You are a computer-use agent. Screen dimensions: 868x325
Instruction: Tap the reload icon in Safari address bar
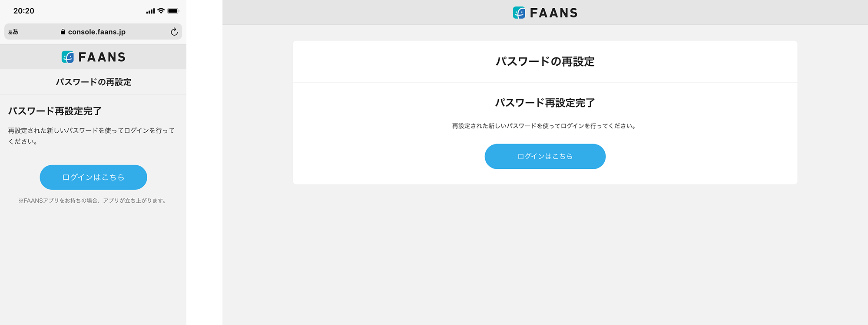[174, 31]
